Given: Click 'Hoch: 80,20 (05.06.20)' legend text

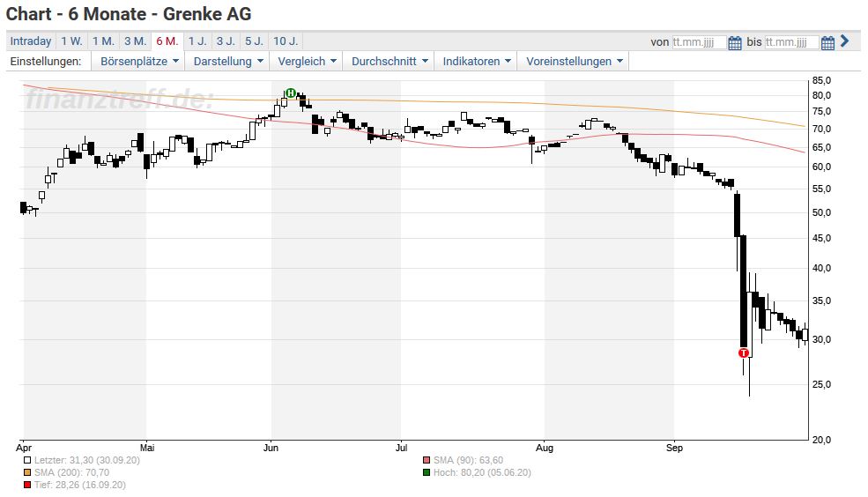Looking at the screenshot, I should [x=482, y=472].
